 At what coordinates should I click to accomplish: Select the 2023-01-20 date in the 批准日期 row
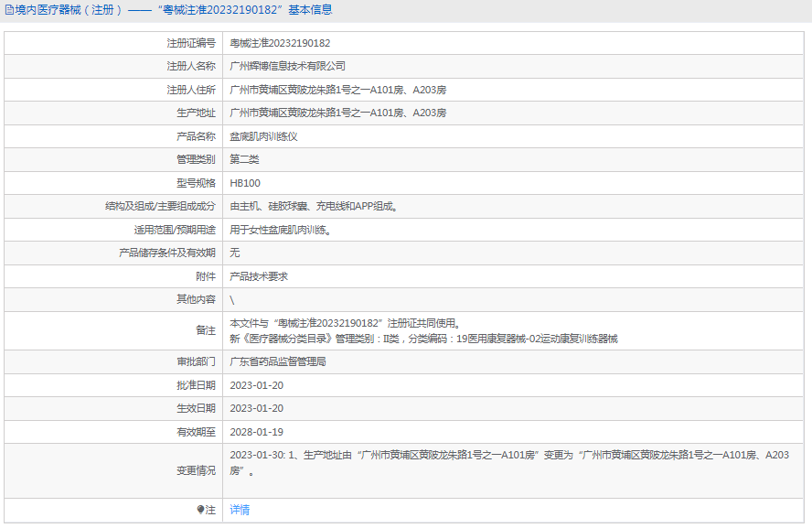257,385
